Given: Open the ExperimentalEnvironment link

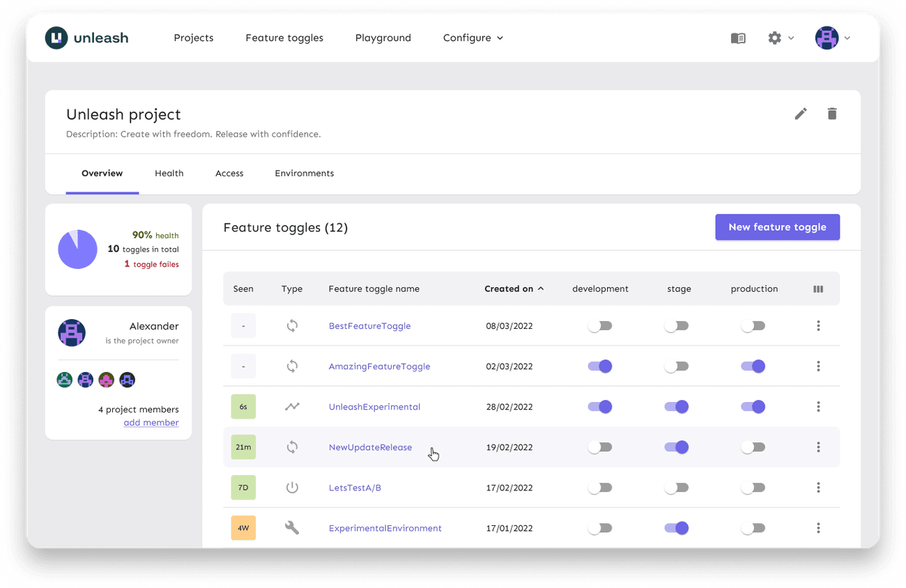Looking at the screenshot, I should (x=385, y=528).
